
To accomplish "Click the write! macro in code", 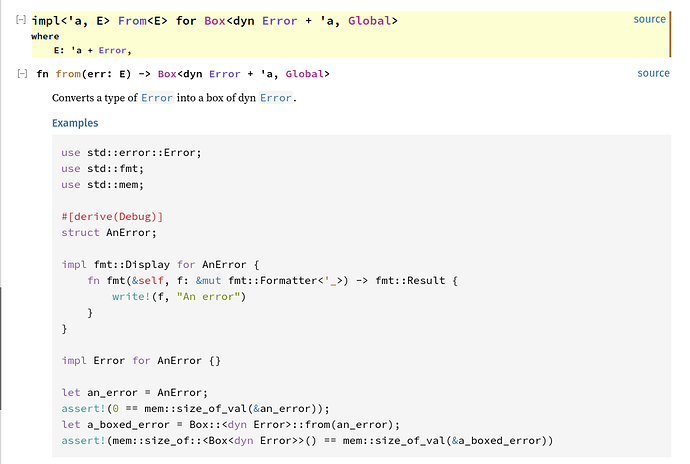I will [131, 297].
